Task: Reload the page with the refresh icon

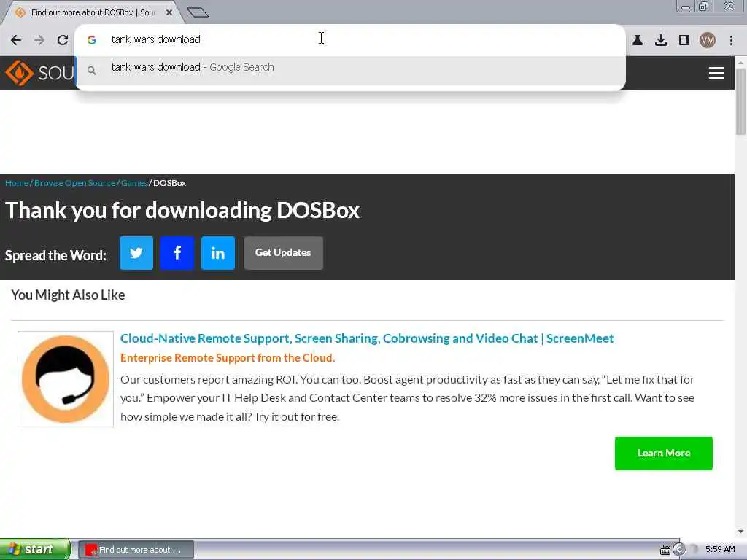Action: click(63, 40)
